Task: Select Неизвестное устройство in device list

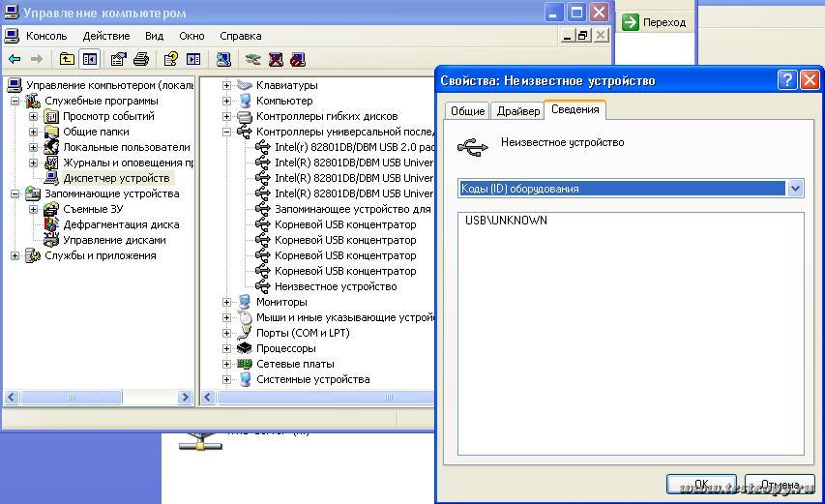Action: pyautogui.click(x=335, y=286)
